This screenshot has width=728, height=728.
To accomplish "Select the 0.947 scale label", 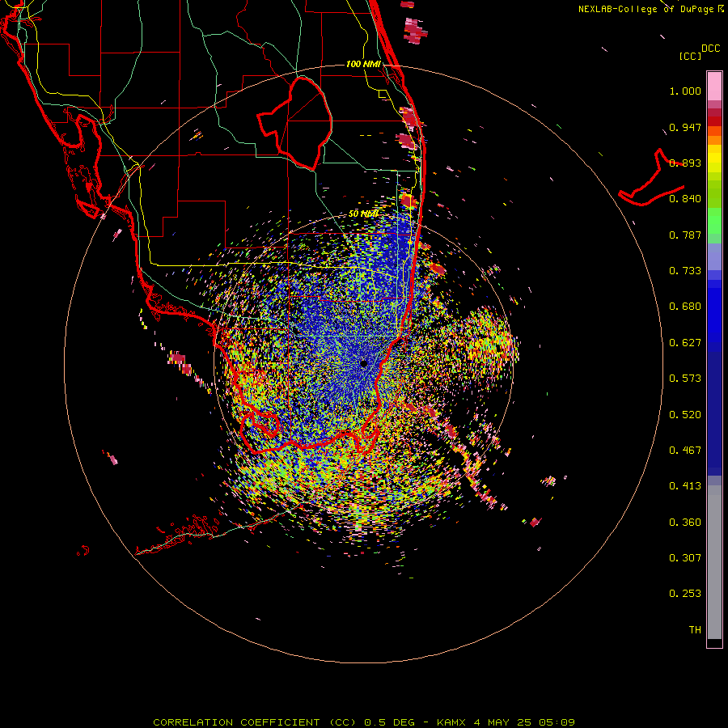I will [685, 127].
